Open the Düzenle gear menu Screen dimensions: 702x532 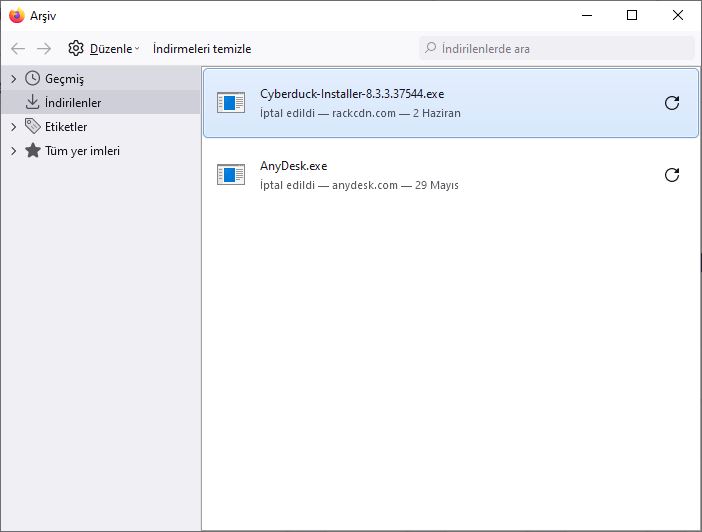pyautogui.click(x=103, y=48)
